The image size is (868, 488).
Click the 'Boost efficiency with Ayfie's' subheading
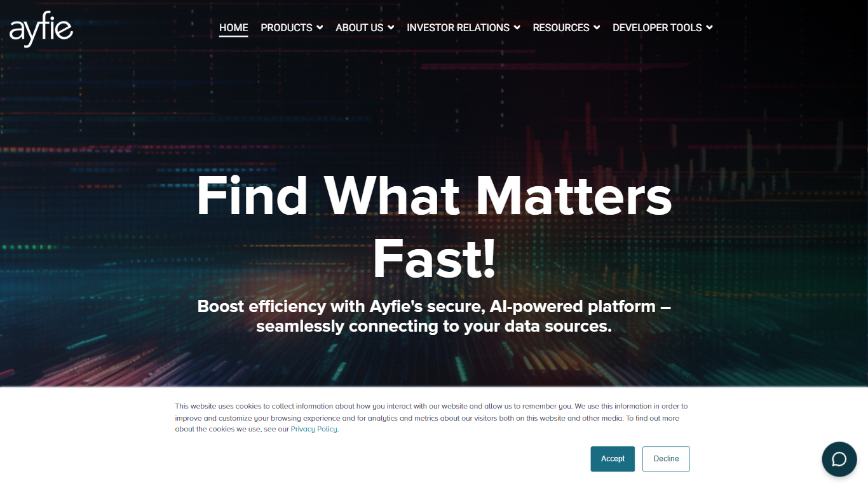[x=434, y=316]
